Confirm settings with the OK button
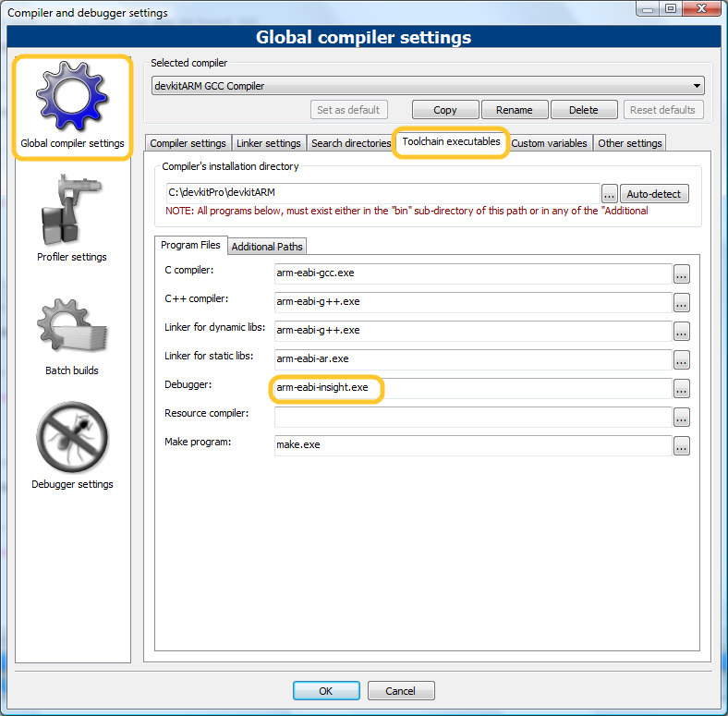 326,691
